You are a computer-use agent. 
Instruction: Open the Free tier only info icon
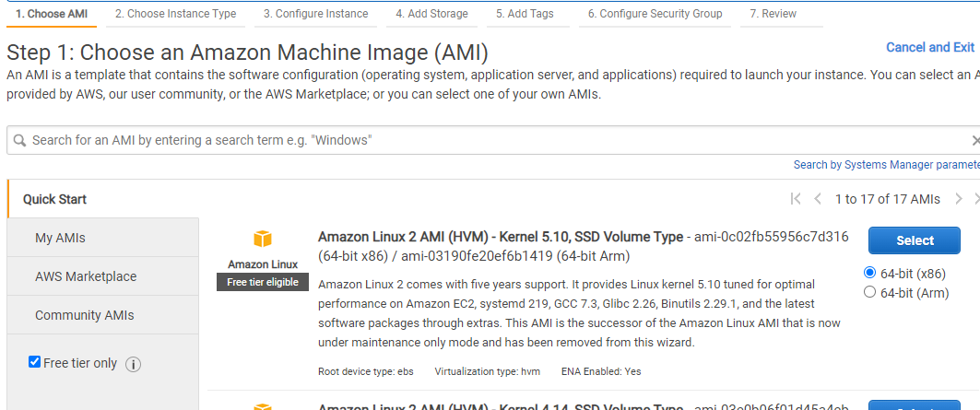click(x=133, y=364)
